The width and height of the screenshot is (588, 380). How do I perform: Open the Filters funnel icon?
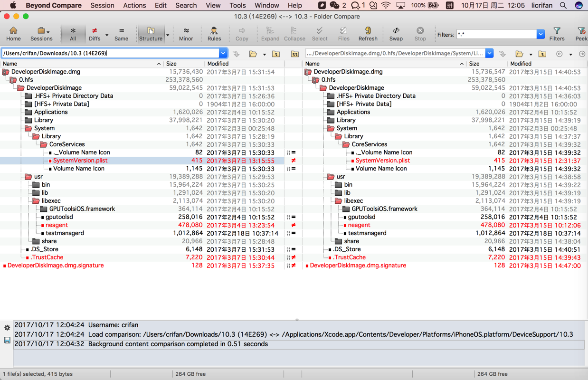(x=557, y=34)
